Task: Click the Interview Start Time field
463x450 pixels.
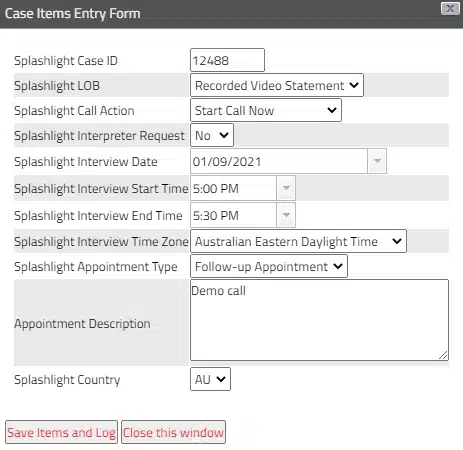Action: click(233, 188)
